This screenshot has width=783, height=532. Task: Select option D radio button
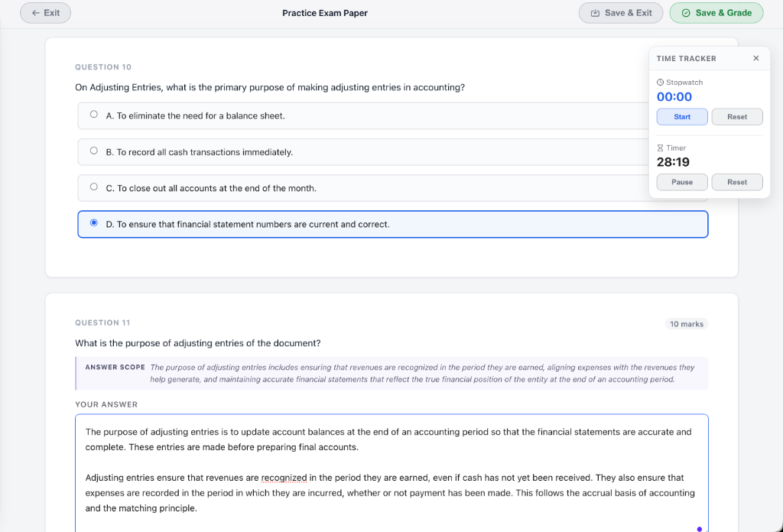(x=94, y=222)
